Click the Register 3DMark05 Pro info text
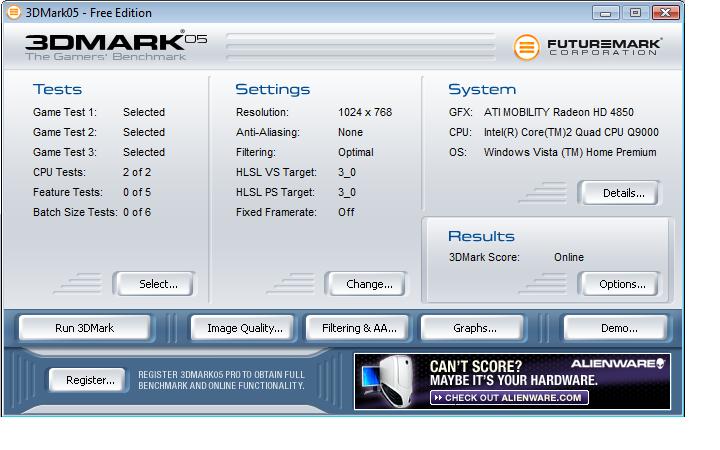The width and height of the screenshot is (720, 450). coord(221,380)
